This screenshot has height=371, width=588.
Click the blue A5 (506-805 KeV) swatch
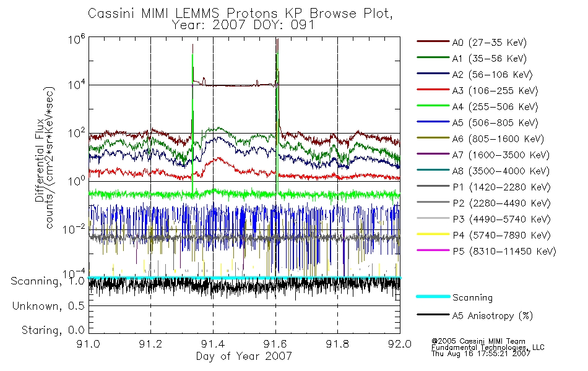pyautogui.click(x=433, y=122)
